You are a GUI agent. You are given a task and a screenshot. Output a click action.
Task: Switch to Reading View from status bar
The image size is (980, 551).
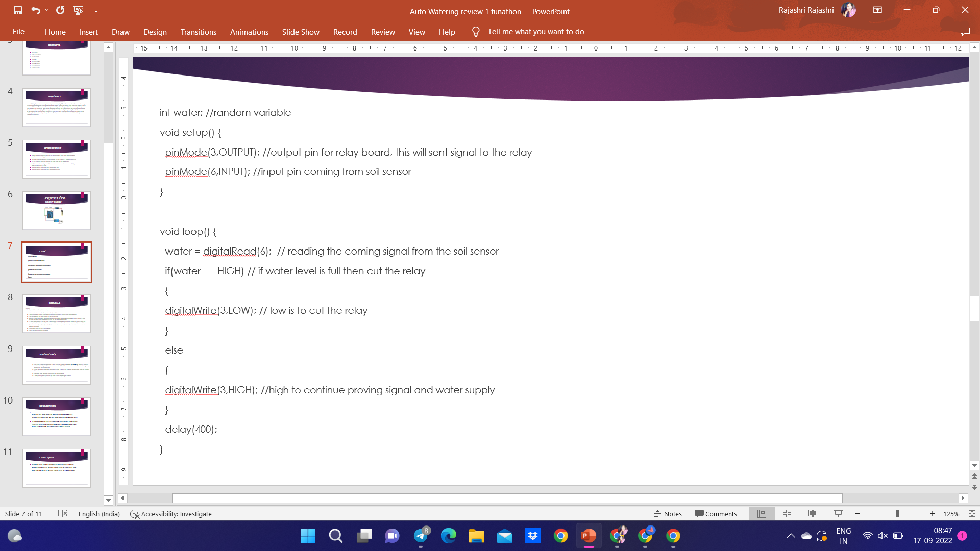pyautogui.click(x=813, y=514)
